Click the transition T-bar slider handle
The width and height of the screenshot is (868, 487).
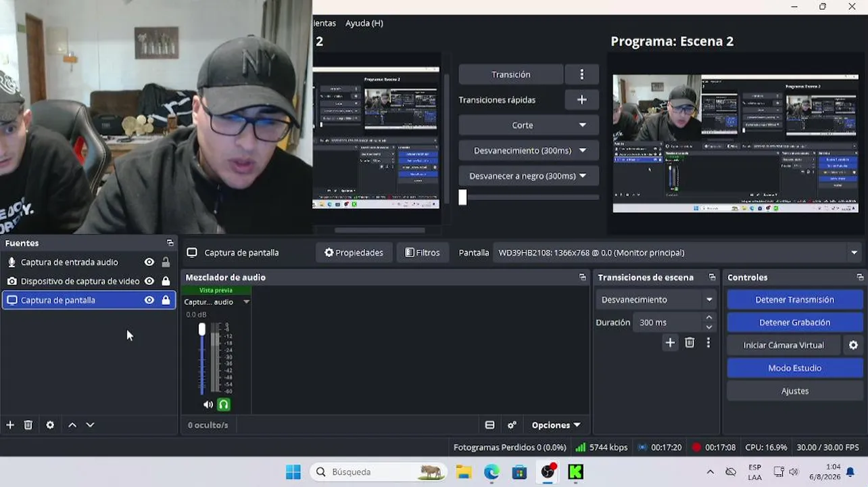[462, 197]
